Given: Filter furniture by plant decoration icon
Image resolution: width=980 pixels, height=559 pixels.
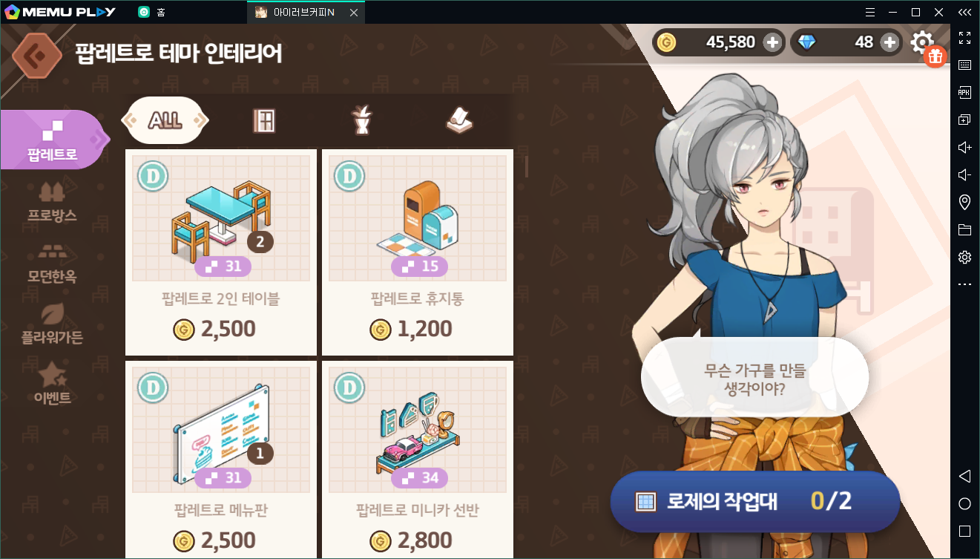Looking at the screenshot, I should [x=361, y=120].
